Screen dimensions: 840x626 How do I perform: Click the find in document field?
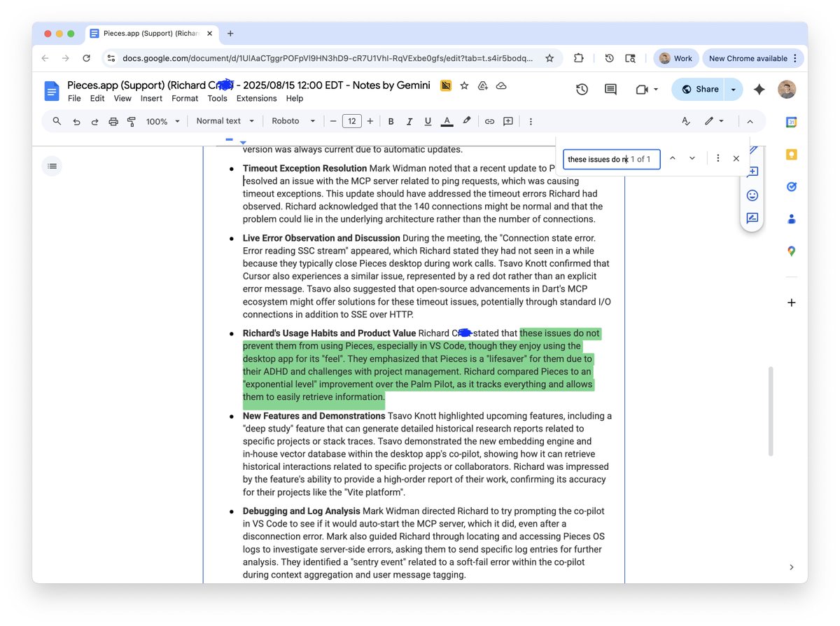[611, 159]
